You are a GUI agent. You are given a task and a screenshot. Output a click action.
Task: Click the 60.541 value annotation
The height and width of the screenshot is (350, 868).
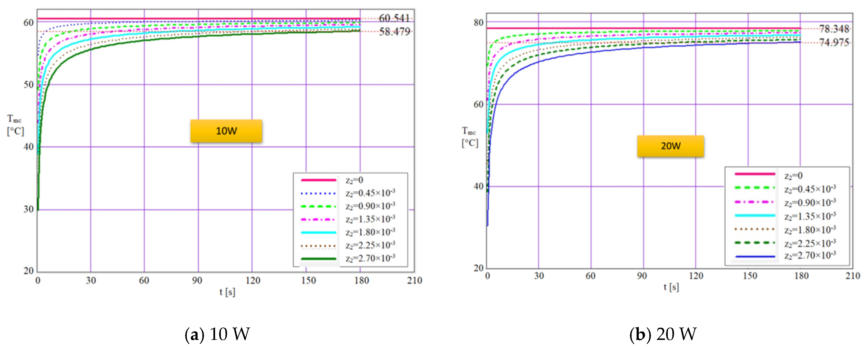394,18
